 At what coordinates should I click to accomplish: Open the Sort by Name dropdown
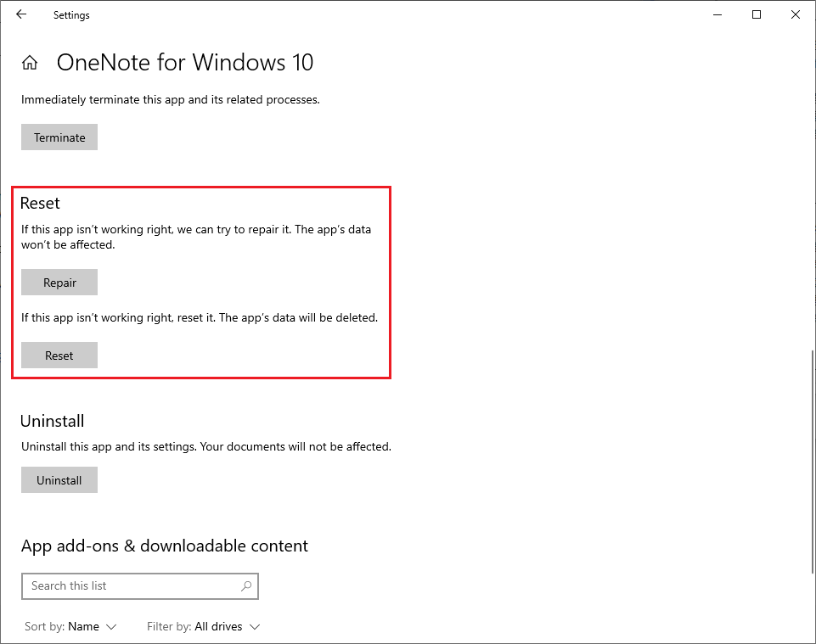[x=70, y=626]
